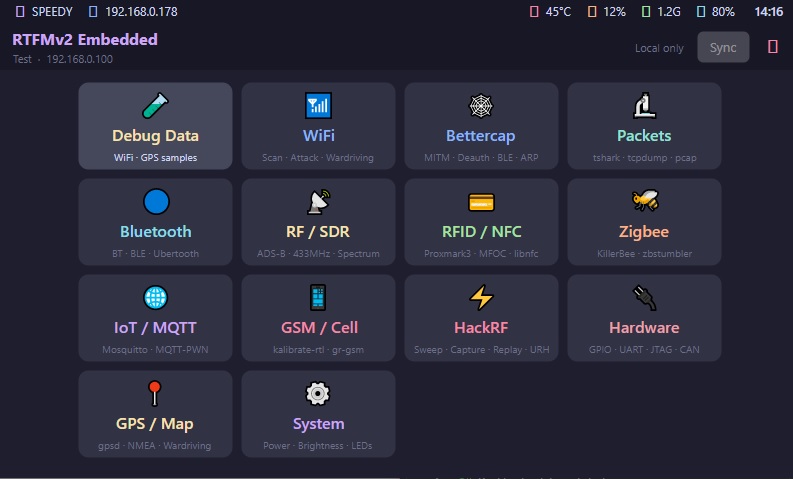Click the GPS / Map title

(x=155, y=424)
